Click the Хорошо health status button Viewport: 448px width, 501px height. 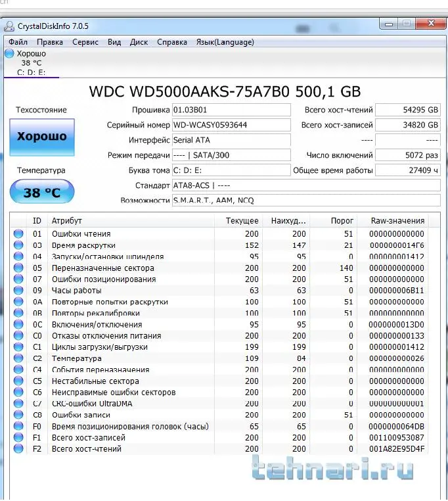42,137
